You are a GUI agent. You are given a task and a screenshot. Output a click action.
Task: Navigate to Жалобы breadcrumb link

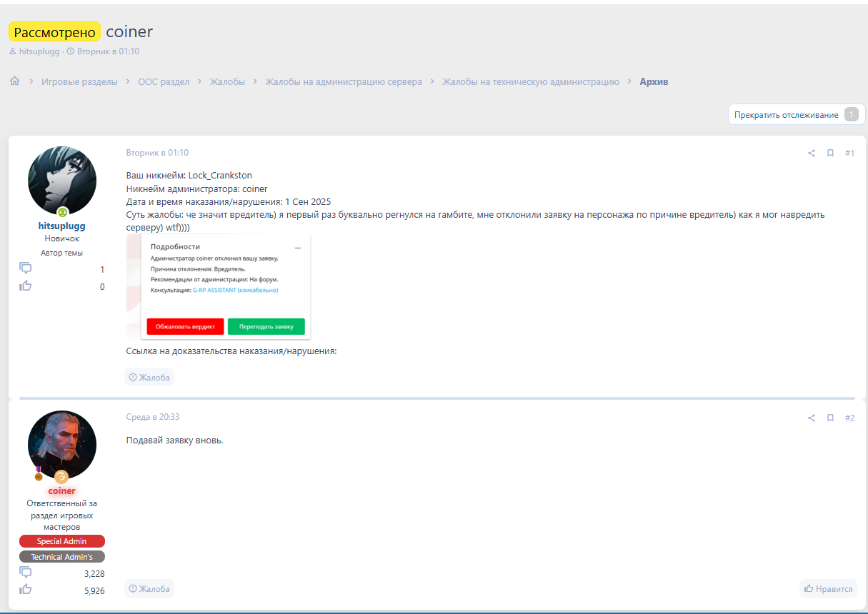(227, 81)
